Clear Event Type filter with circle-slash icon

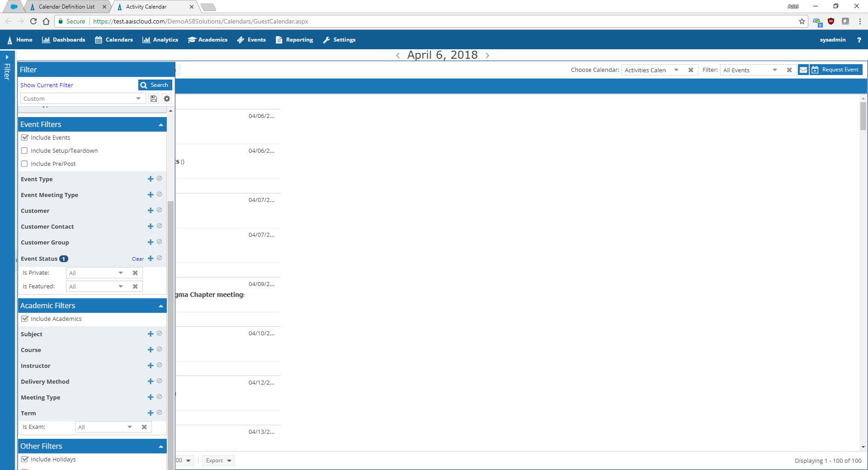(160, 179)
